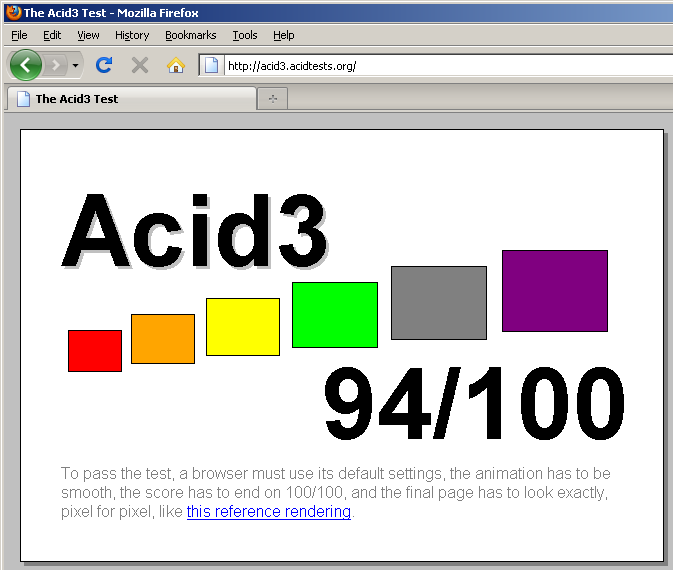Open the Bookmarks menu
Viewport: 673px width, 570px height.
point(191,35)
